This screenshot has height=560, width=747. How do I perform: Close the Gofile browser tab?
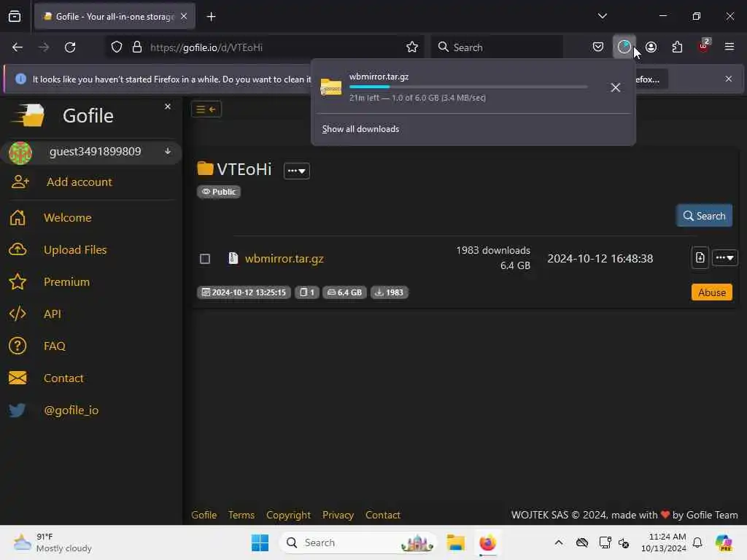tap(184, 16)
